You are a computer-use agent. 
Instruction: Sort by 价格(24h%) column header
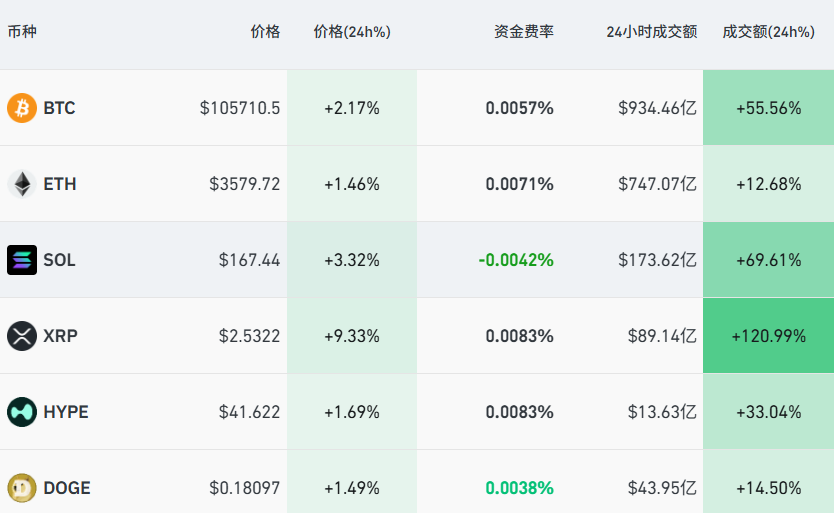(x=352, y=32)
